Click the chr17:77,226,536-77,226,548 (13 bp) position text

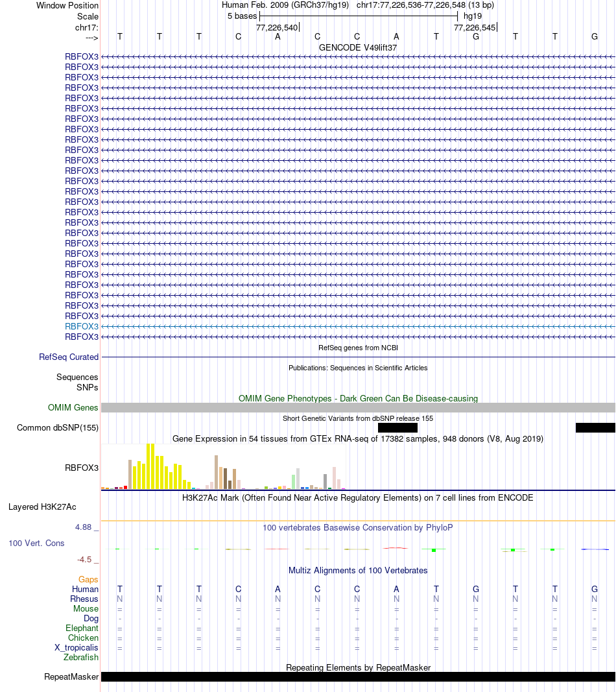[x=425, y=5]
